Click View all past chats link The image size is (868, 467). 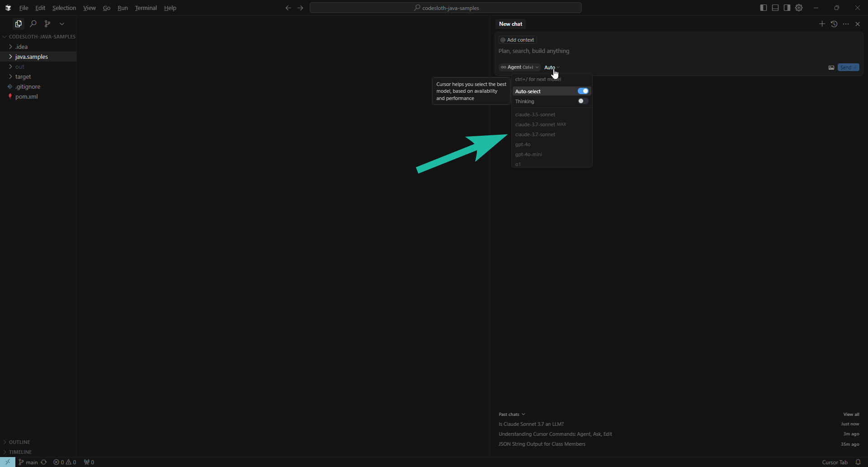pyautogui.click(x=851, y=414)
